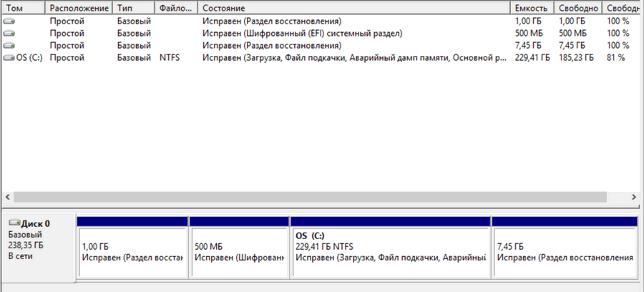
Task: Click the Диск 0 disk icon
Action: tap(14, 223)
